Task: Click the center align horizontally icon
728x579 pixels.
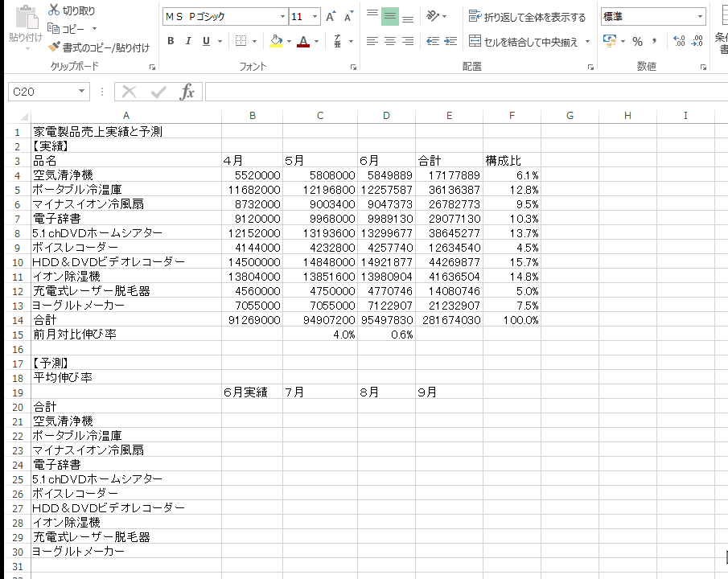Action: pyautogui.click(x=390, y=41)
